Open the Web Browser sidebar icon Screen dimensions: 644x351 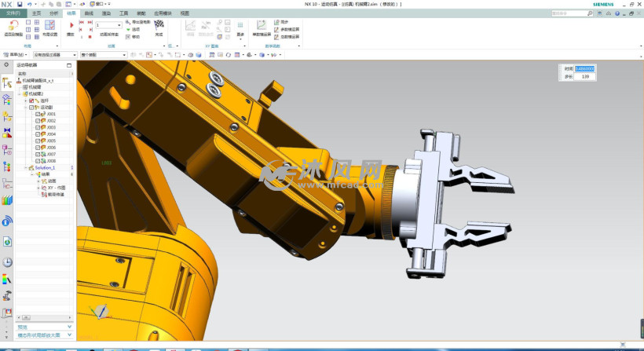(7, 243)
